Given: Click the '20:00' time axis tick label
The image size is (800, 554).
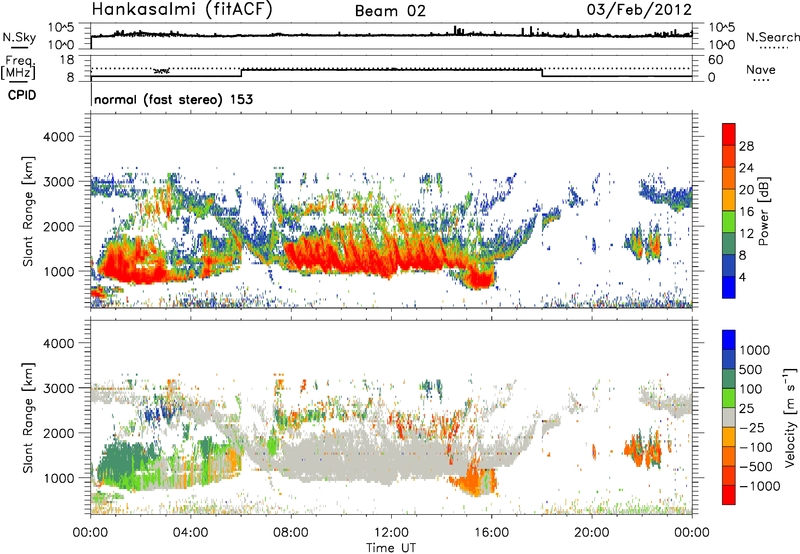Looking at the screenshot, I should [x=591, y=533].
